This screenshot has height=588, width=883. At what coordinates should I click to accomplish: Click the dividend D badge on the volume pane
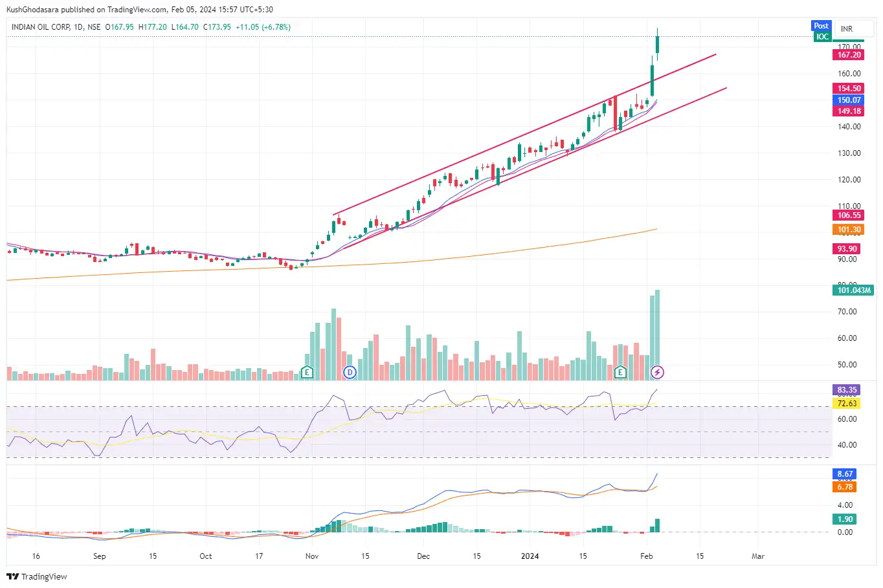point(350,372)
